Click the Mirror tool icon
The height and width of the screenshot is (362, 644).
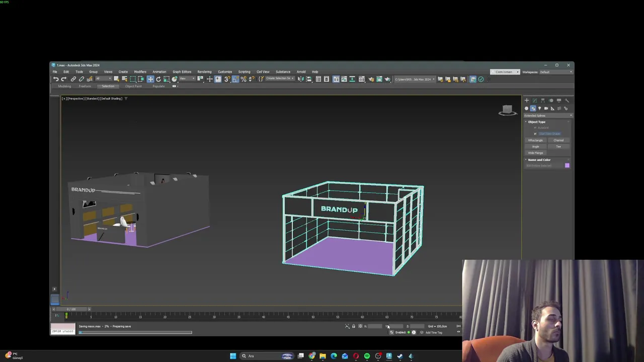(300, 79)
